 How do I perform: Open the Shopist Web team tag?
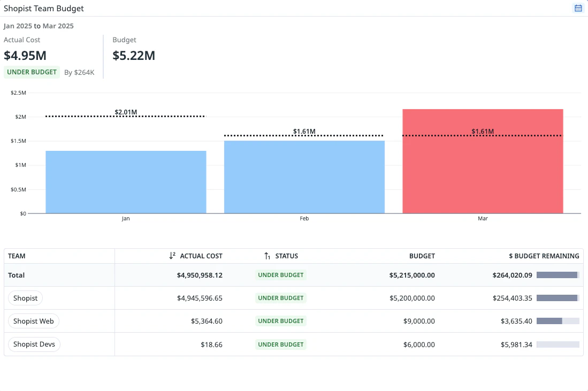34,321
